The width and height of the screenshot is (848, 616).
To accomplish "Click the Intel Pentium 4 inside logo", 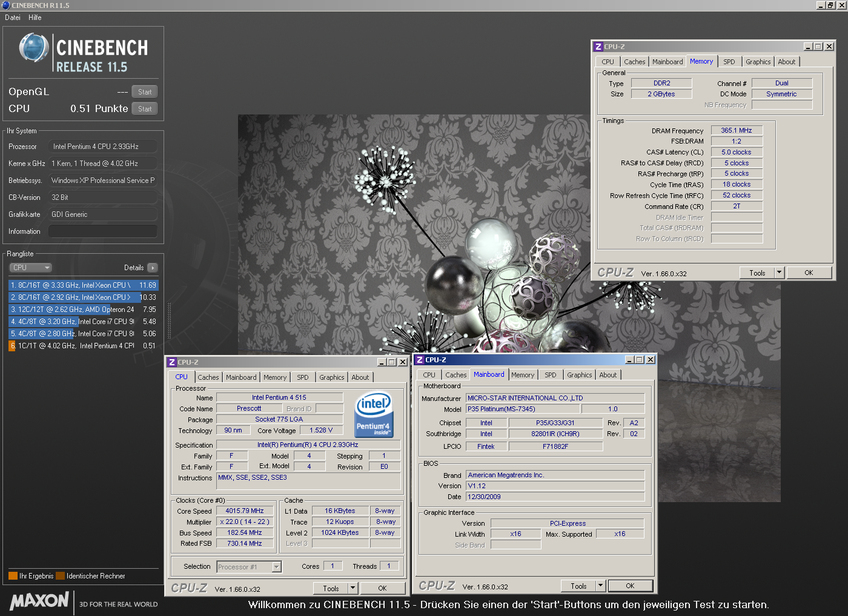I will coord(374,415).
